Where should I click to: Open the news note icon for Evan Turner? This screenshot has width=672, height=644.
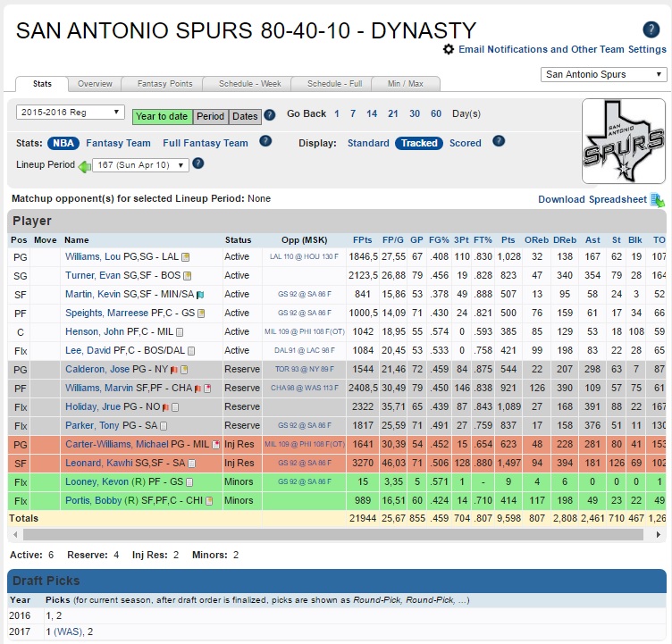click(x=188, y=276)
